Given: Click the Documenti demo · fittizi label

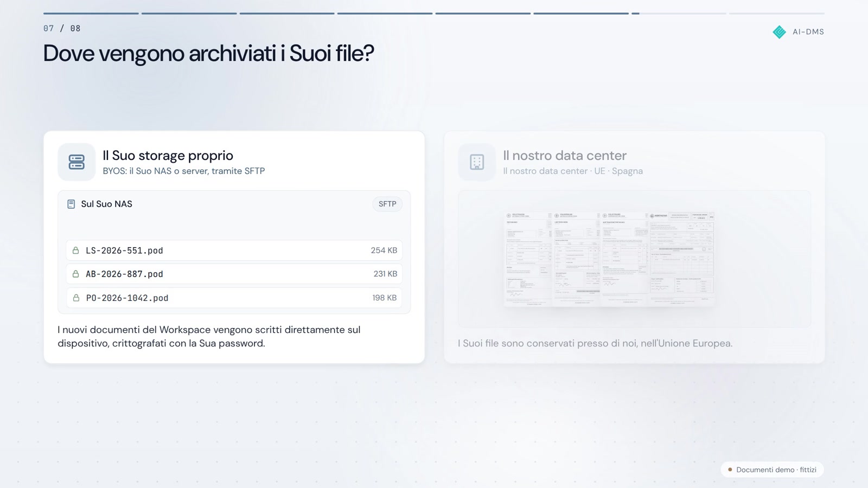Looking at the screenshot, I should point(776,470).
